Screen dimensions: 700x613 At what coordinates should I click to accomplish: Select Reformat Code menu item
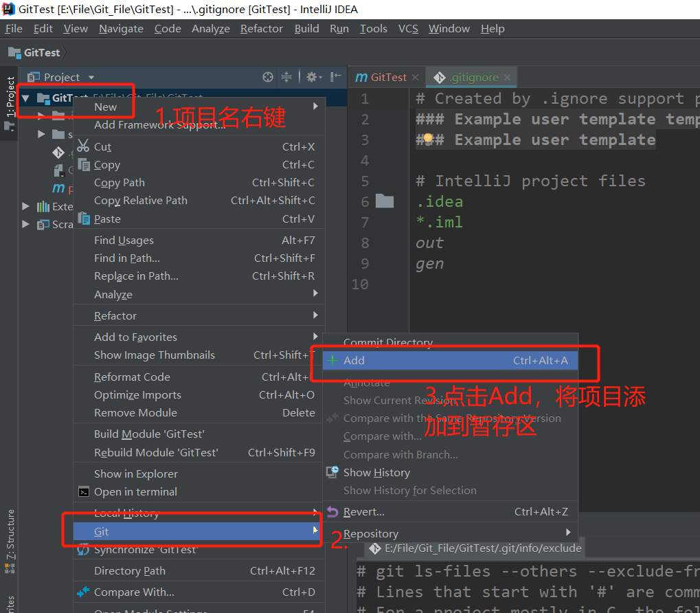[199, 377]
